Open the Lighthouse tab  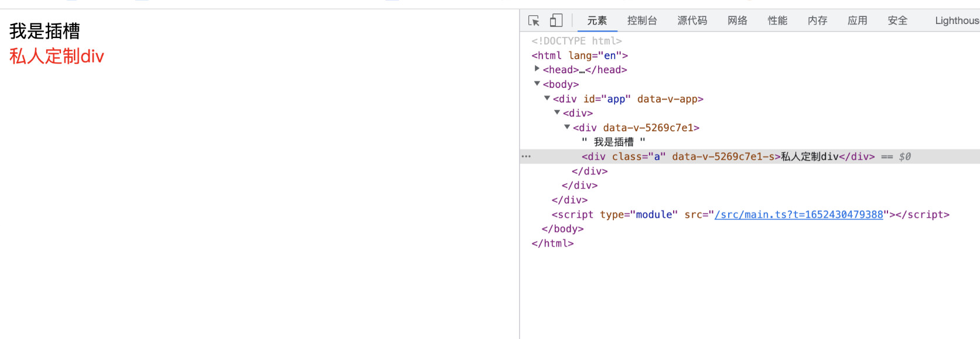(x=957, y=20)
